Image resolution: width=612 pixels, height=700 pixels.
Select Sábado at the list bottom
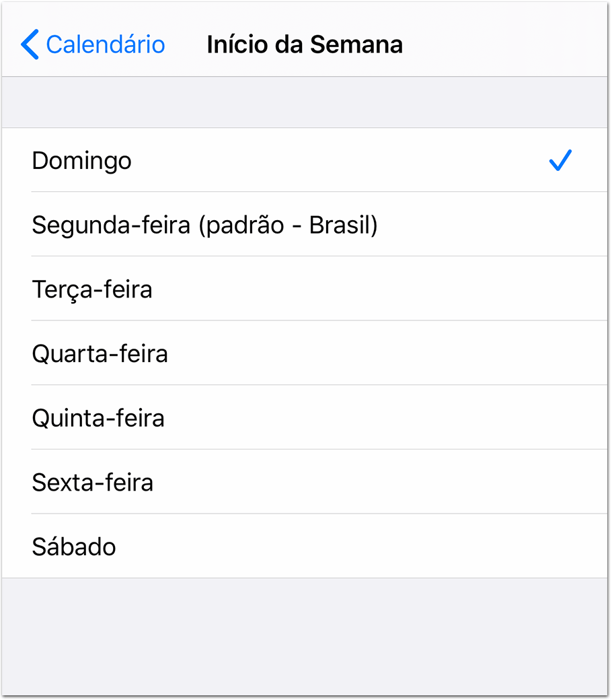(305, 546)
